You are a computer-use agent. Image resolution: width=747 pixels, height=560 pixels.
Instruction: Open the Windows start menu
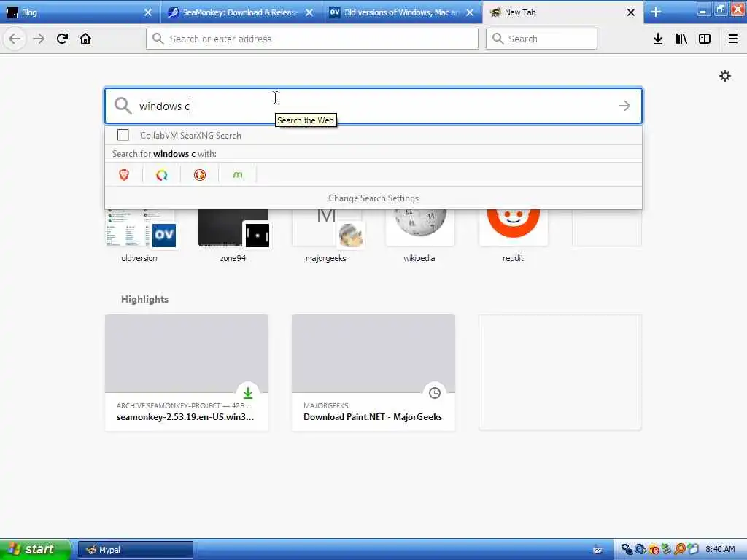34,549
